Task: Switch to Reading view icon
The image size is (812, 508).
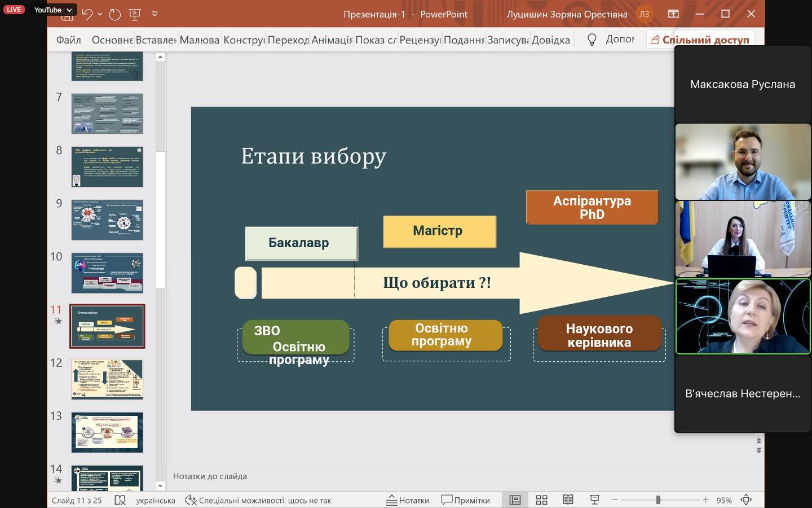Action: 568,500
